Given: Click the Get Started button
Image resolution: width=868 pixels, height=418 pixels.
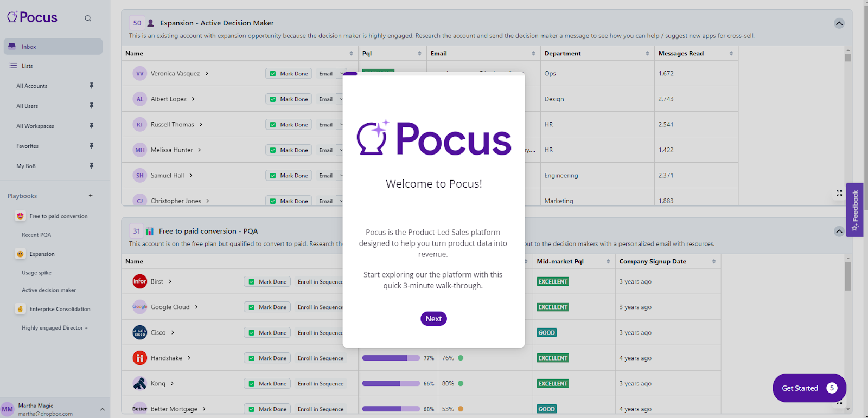Looking at the screenshot, I should coord(809,388).
